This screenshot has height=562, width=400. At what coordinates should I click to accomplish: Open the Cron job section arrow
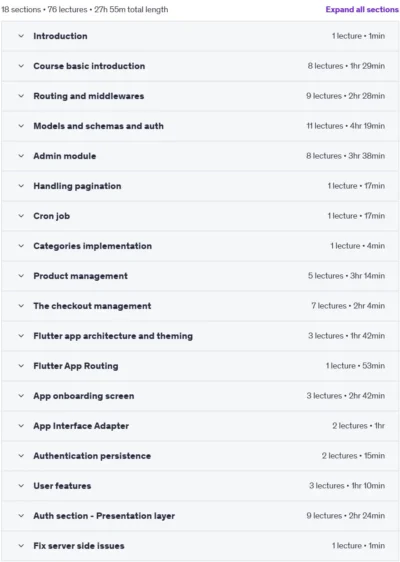tap(21, 216)
